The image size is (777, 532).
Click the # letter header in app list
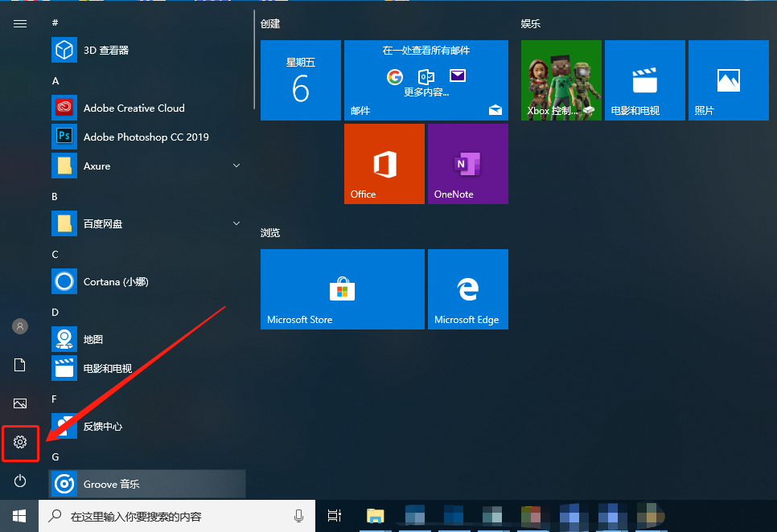point(55,23)
